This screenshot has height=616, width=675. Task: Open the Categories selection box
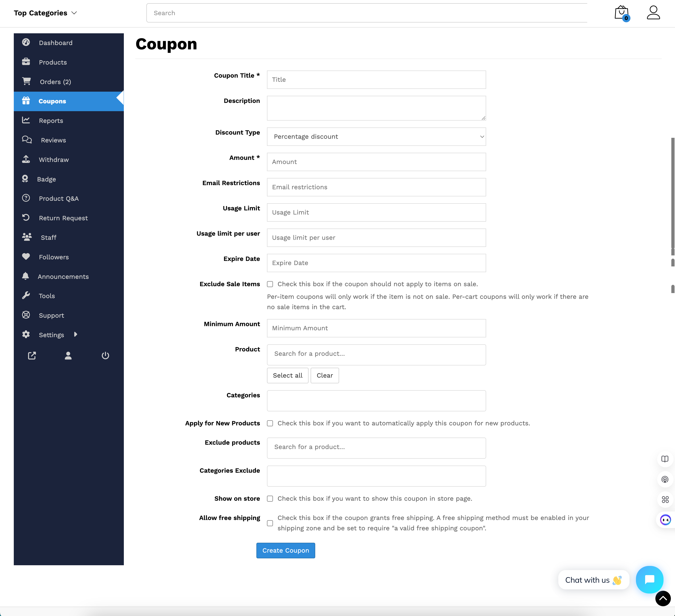tap(376, 401)
